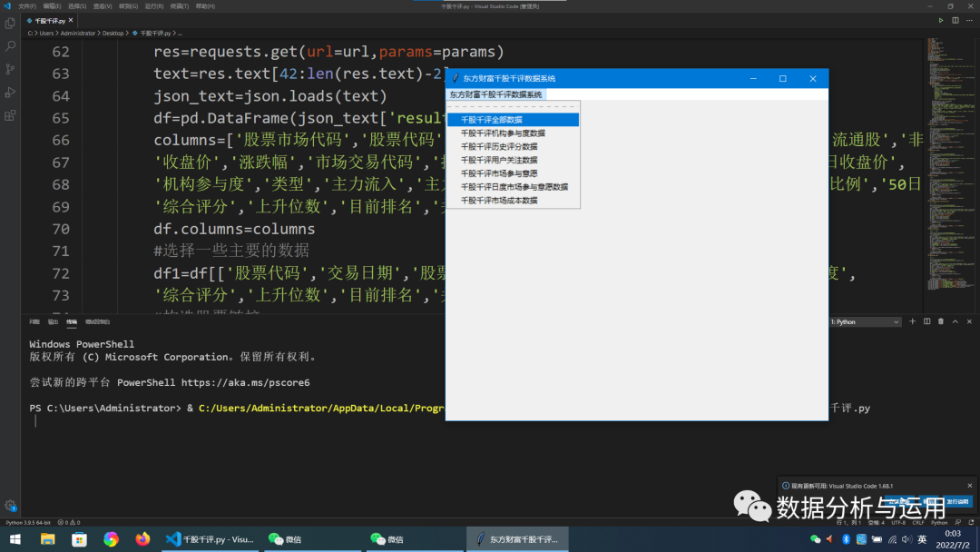Switch to VS Code 千股千评.py taskbar button

(x=211, y=539)
